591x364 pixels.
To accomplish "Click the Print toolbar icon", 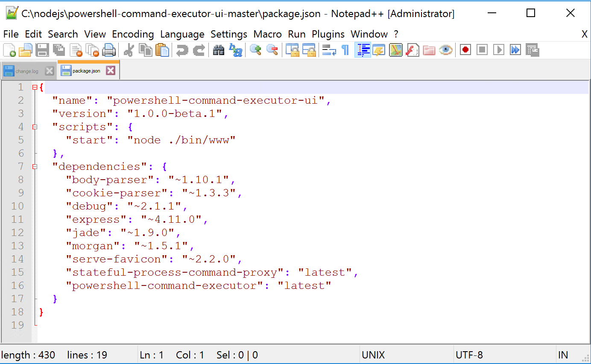I will coord(109,50).
